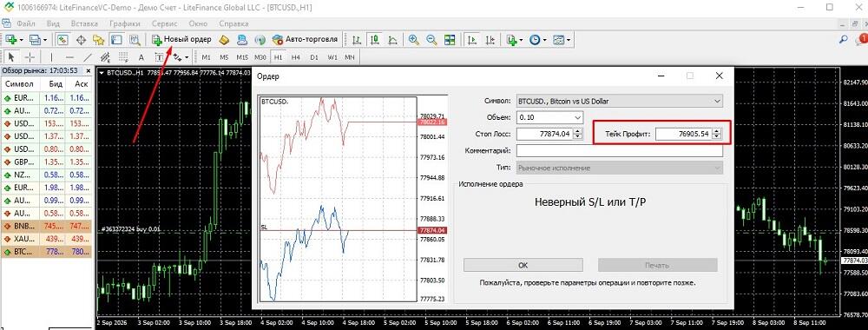Select the GBP row in Market Watch

coord(47,162)
